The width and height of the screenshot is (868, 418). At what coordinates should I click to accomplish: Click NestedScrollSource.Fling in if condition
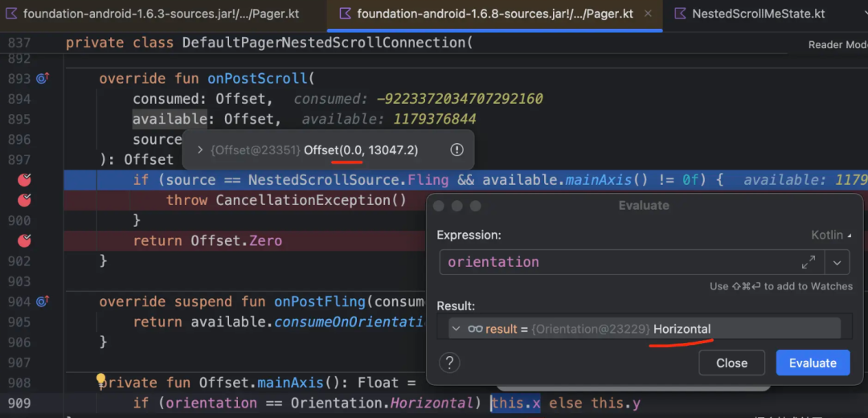(350, 180)
